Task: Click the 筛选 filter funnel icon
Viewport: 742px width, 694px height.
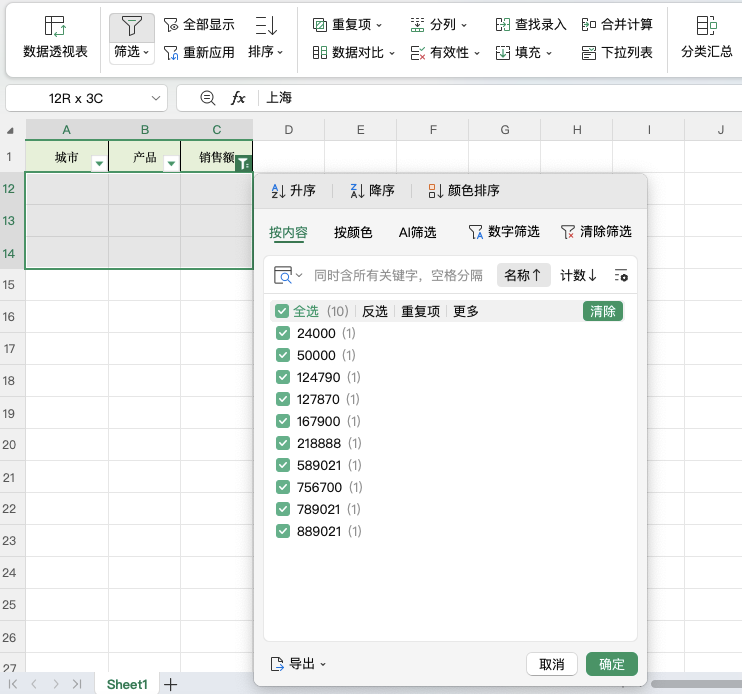Action: click(x=132, y=26)
